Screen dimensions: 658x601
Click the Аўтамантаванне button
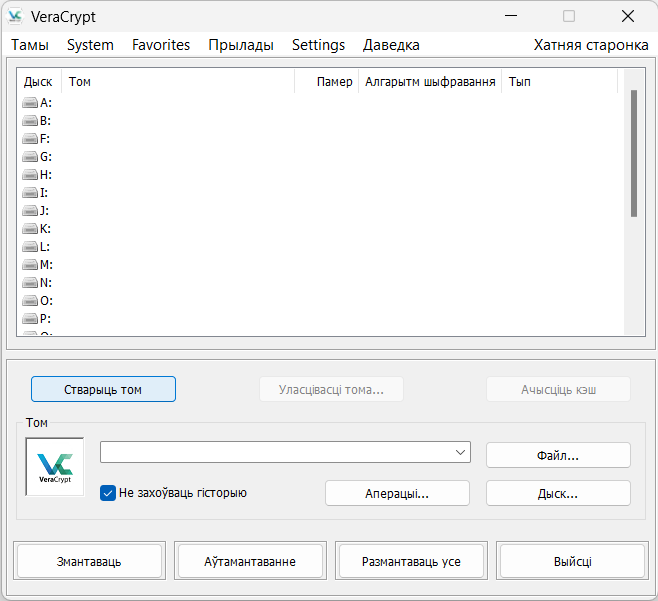[x=250, y=561]
